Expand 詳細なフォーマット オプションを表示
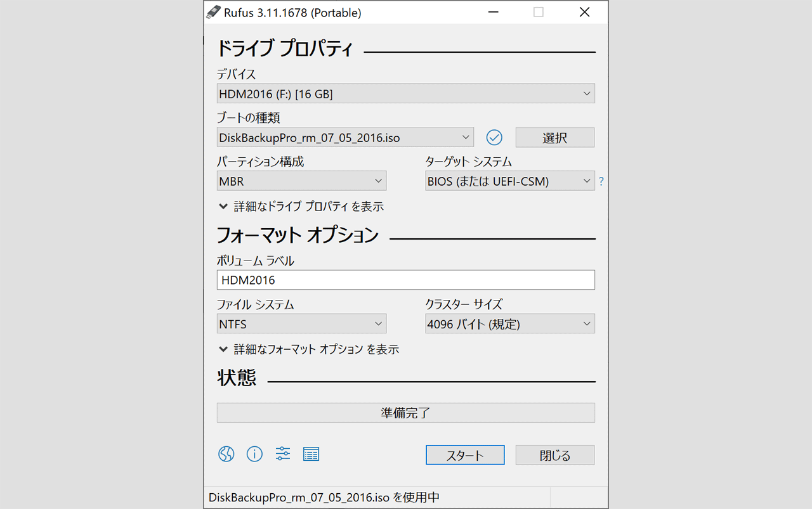Viewport: 812px width, 509px height. tap(309, 349)
